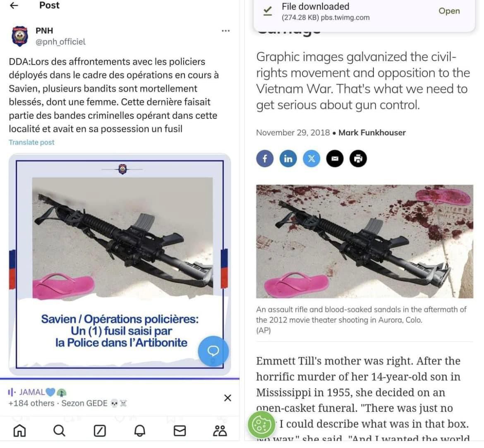Tap the blue floating chat bubble button
484x448 pixels.
pos(213,351)
